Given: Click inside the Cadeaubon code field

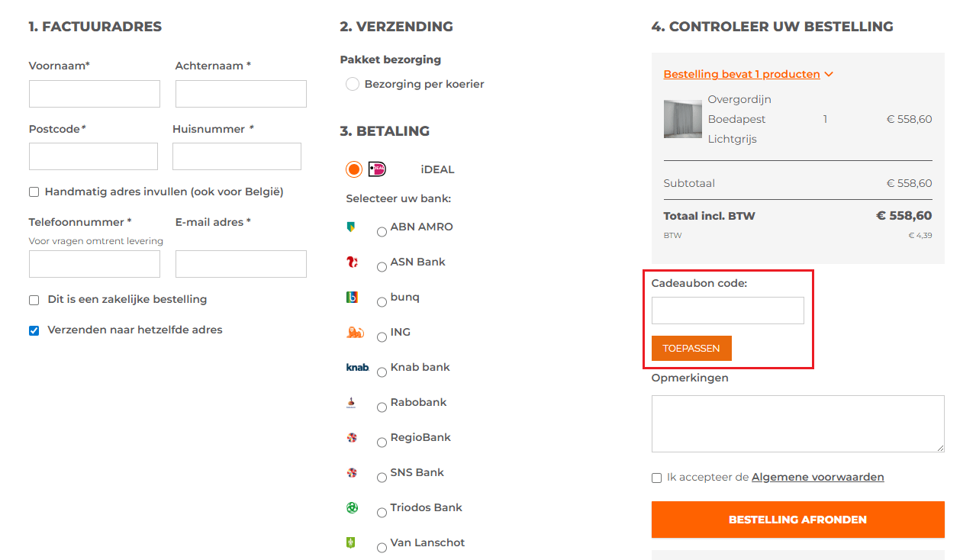Looking at the screenshot, I should [x=727, y=310].
